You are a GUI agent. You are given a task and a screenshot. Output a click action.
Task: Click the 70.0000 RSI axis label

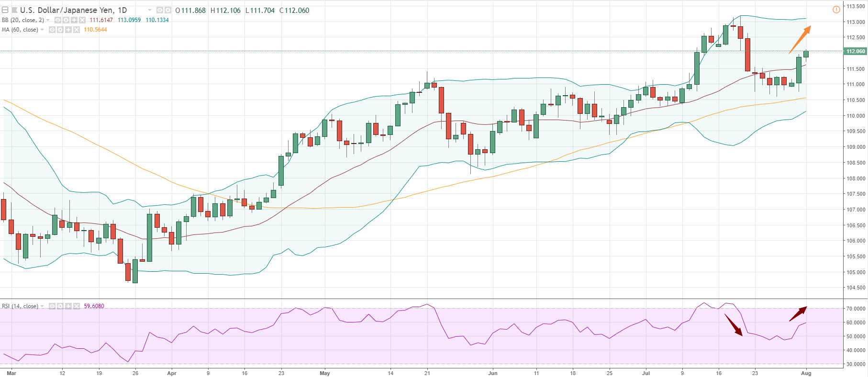[x=856, y=309]
